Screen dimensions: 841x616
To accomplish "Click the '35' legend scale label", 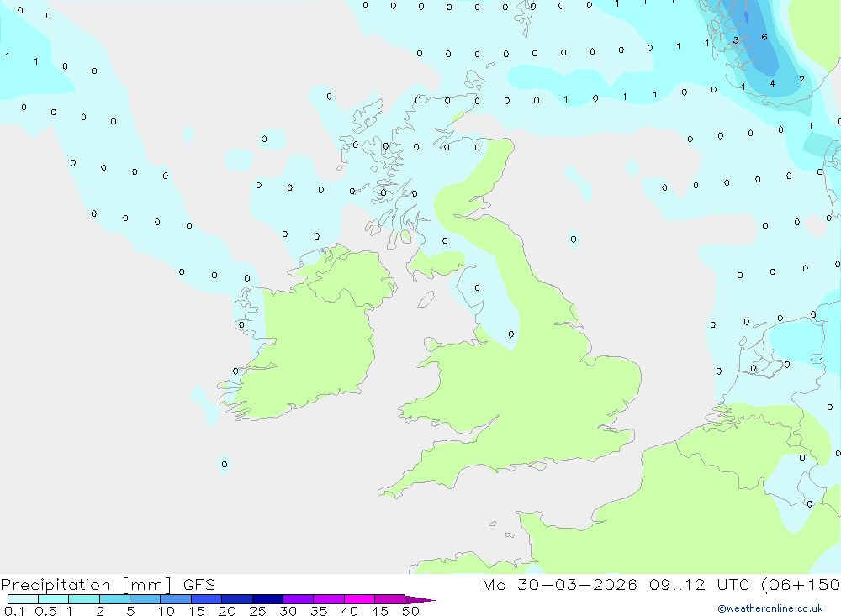I will [319, 611].
